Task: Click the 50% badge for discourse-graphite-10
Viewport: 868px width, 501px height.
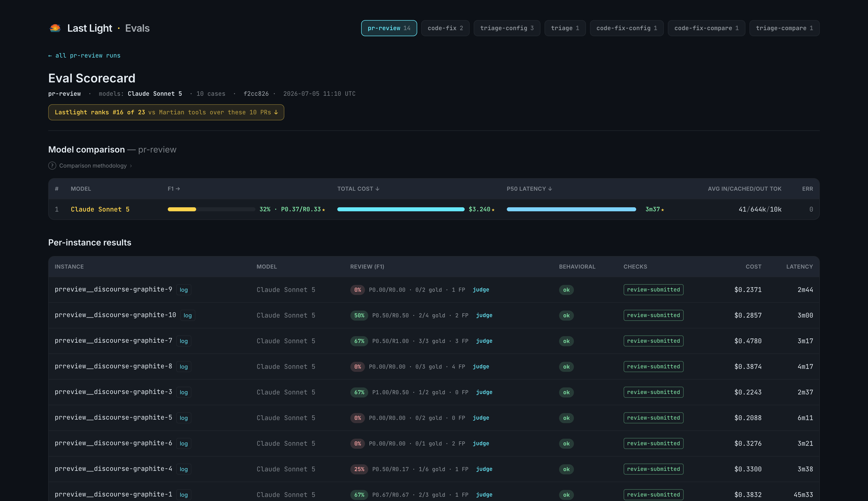Action: click(x=359, y=316)
